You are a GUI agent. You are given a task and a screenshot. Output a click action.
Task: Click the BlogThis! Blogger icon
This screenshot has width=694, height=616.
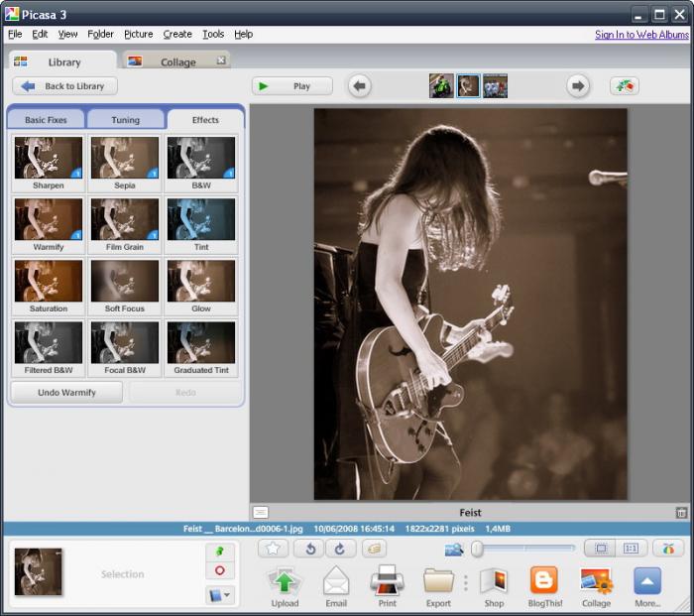click(x=544, y=580)
